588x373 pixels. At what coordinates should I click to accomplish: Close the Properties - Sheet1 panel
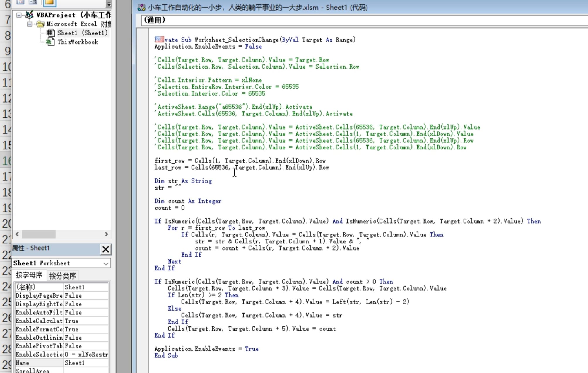point(105,249)
